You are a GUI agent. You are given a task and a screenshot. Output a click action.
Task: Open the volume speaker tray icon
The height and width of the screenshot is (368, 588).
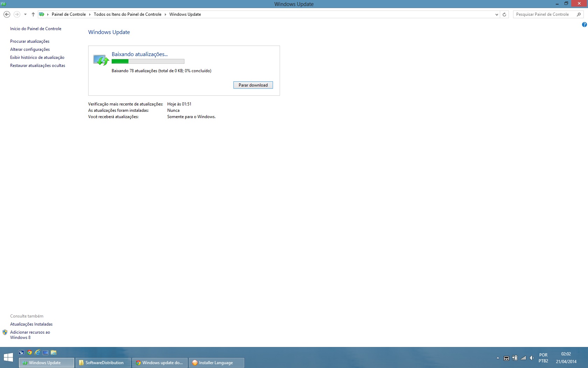tap(532, 358)
